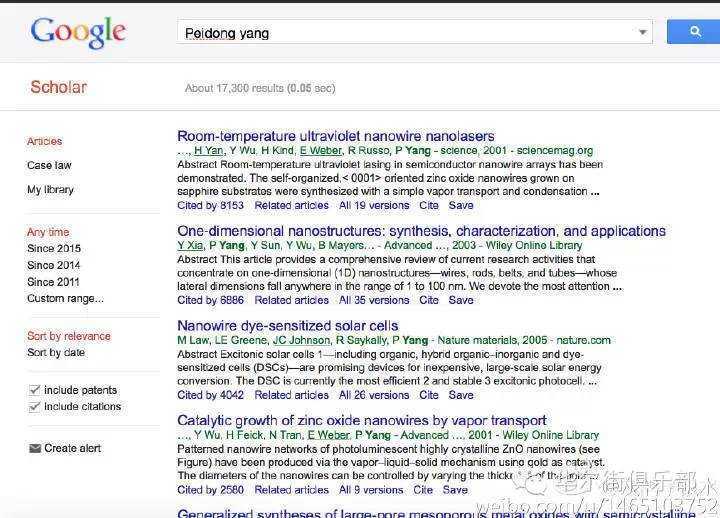Save the One-dimensional nanostructures result

click(x=461, y=300)
